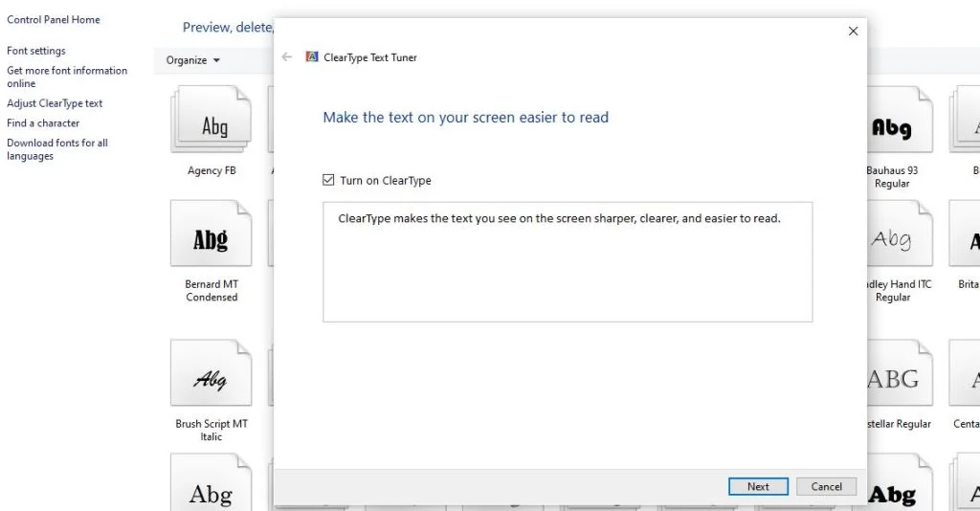Select the Bernard MT Condensed font icon
Viewport: 980px width, 511px height.
212,233
